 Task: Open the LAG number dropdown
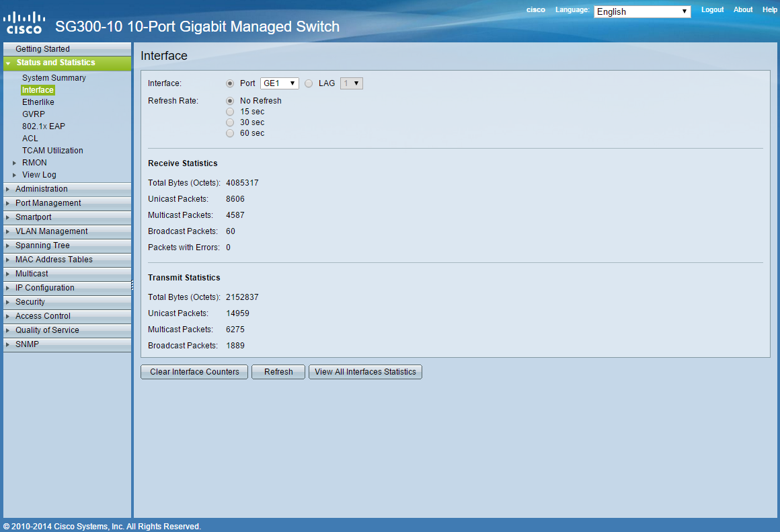352,83
